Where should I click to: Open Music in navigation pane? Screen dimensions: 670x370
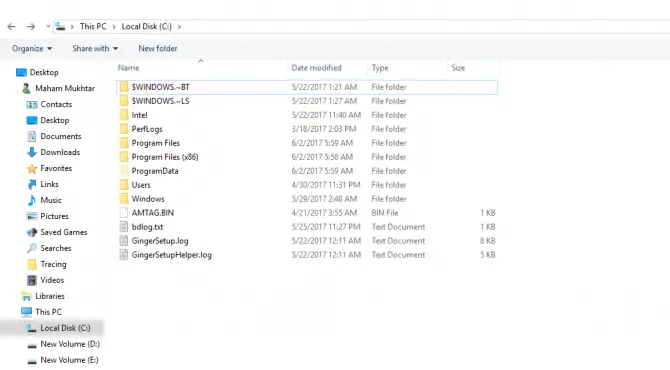44,200
